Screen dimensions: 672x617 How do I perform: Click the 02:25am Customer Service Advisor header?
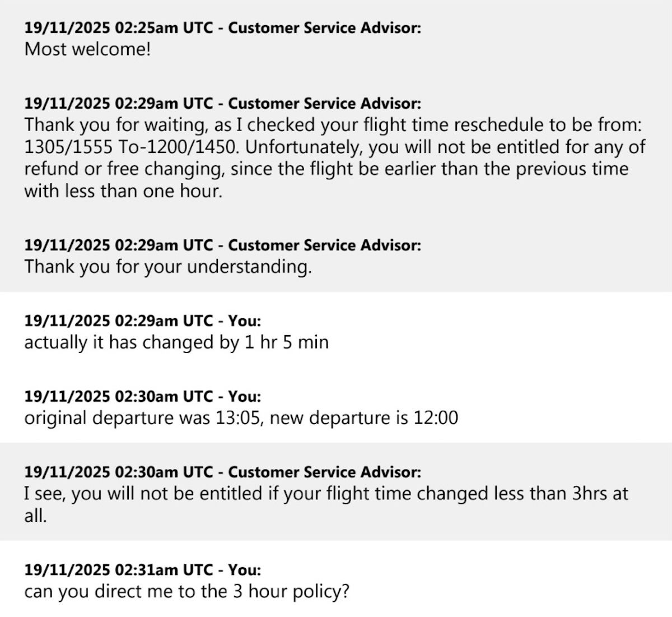[x=222, y=28]
